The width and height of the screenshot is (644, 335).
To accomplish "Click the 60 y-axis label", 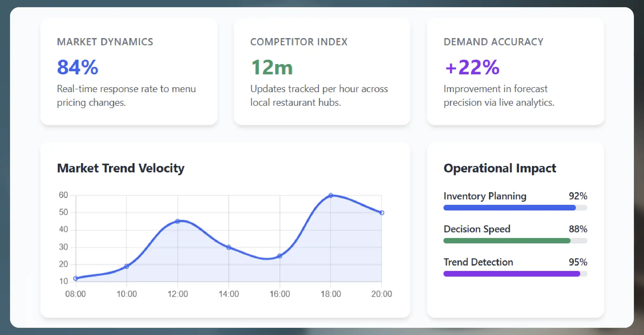I will [63, 195].
